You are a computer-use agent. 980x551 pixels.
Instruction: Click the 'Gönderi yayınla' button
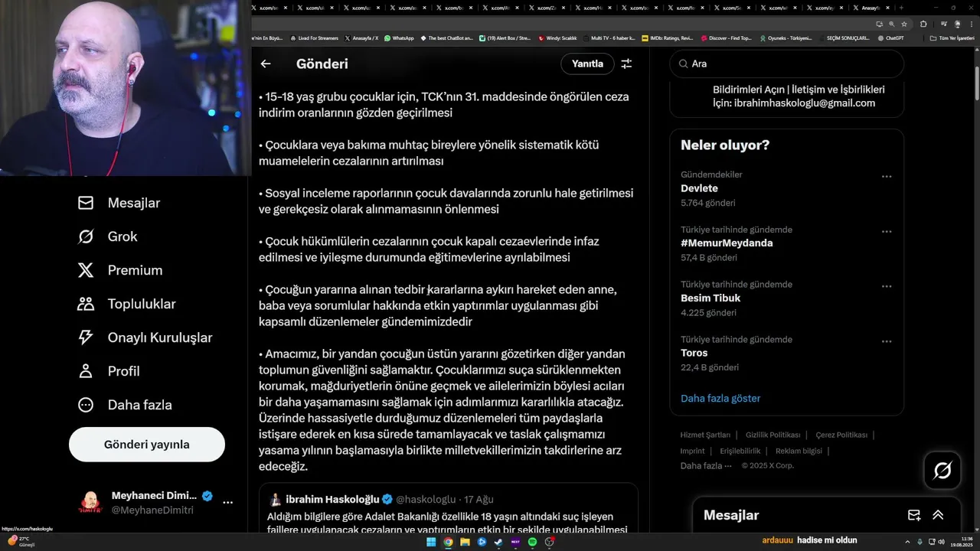click(x=147, y=445)
